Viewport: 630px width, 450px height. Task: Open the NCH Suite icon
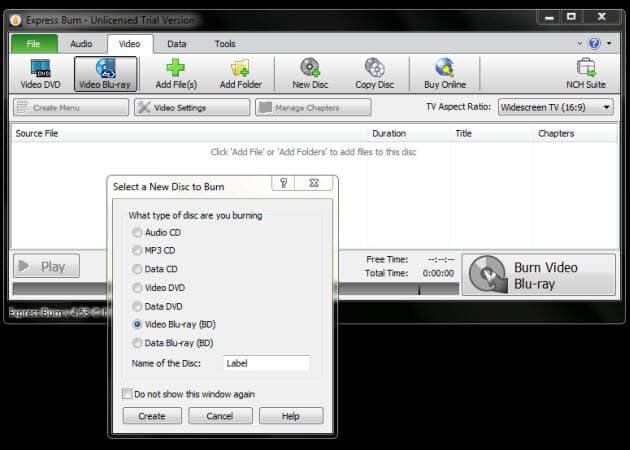(586, 74)
